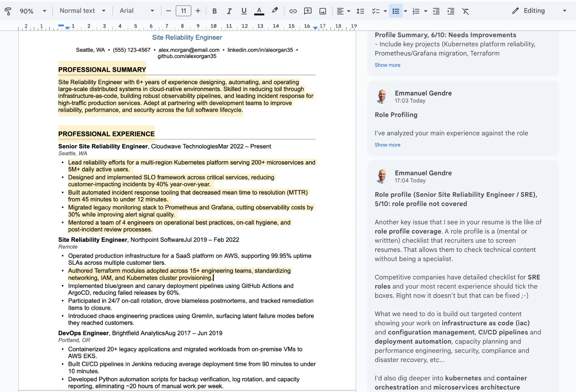
Task: Toggle bold formatting
Action: point(214,11)
